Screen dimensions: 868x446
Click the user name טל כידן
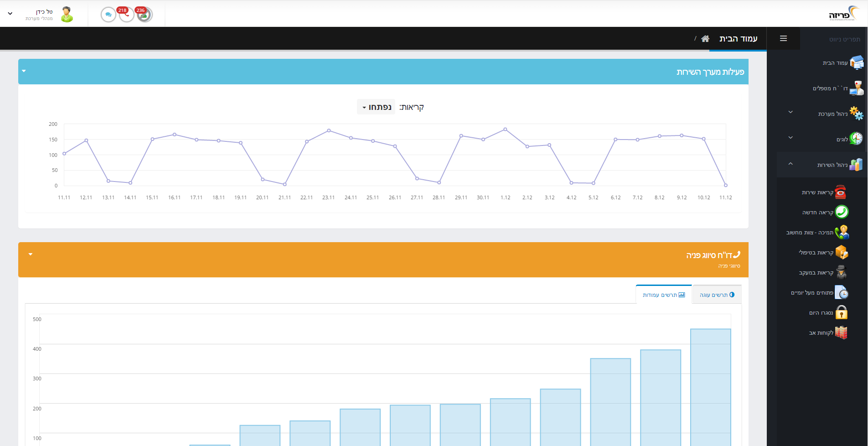pos(44,11)
